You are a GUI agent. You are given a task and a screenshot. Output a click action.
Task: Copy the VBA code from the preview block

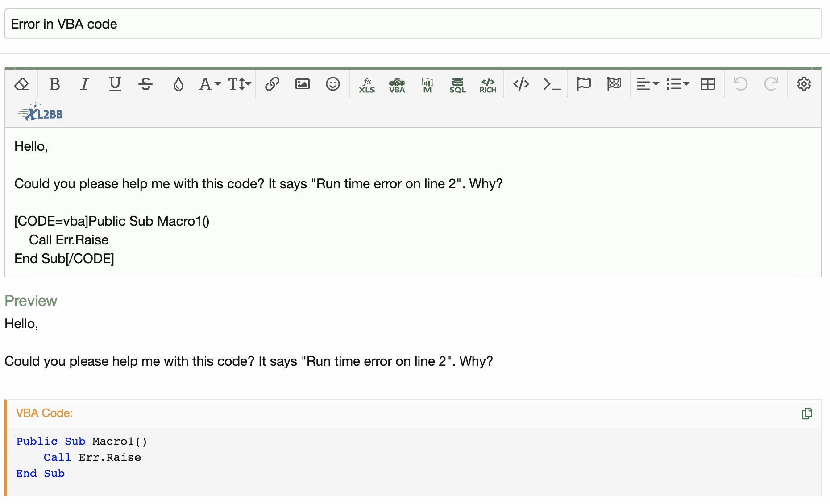click(807, 414)
